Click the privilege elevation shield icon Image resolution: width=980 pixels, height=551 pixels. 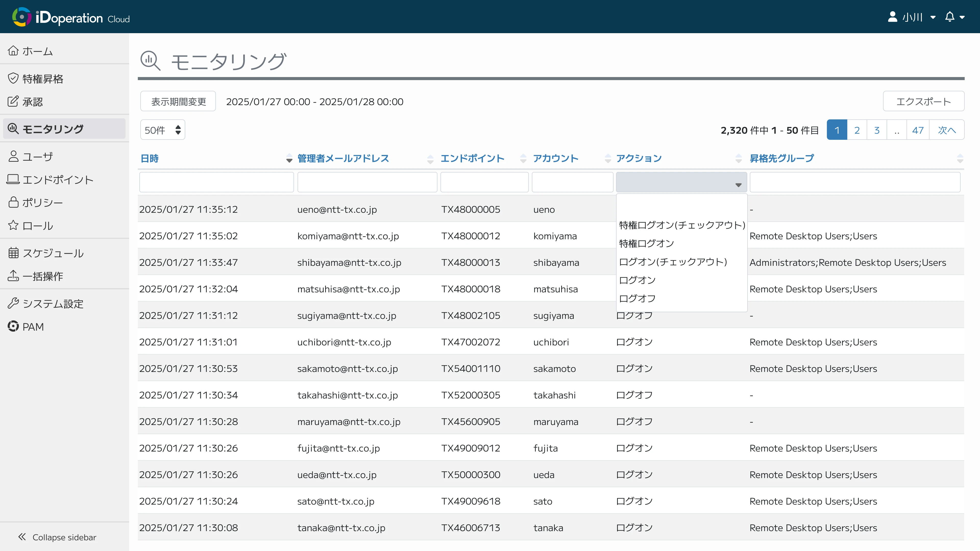pyautogui.click(x=13, y=78)
